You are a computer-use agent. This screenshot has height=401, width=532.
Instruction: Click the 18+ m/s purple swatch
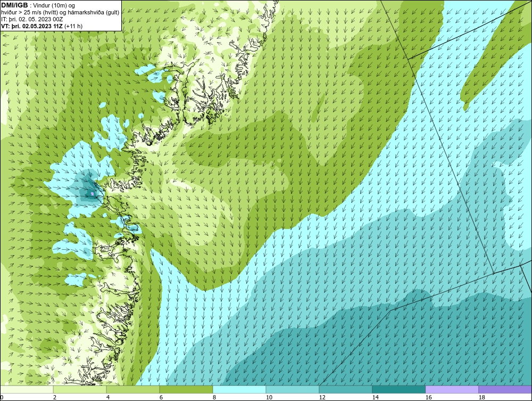pyautogui.click(x=505, y=389)
